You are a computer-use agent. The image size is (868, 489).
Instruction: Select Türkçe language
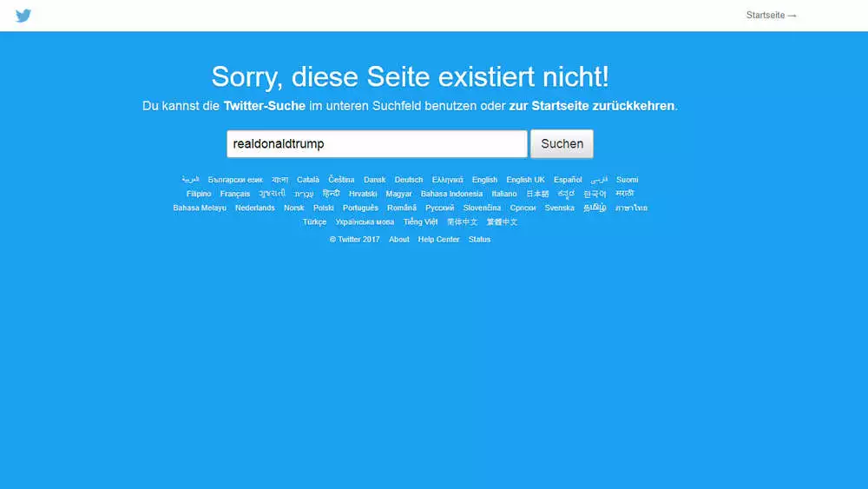(x=314, y=221)
